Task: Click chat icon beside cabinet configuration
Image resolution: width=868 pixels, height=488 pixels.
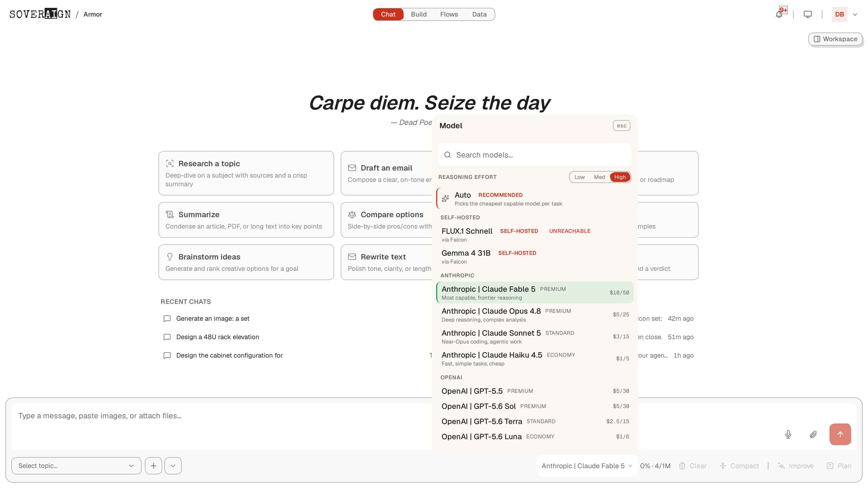Action: tap(167, 356)
